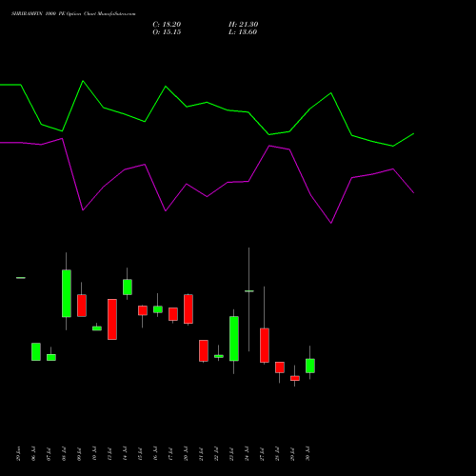Select the 06 Jul date label
The image size is (476, 476).
coord(33,454)
